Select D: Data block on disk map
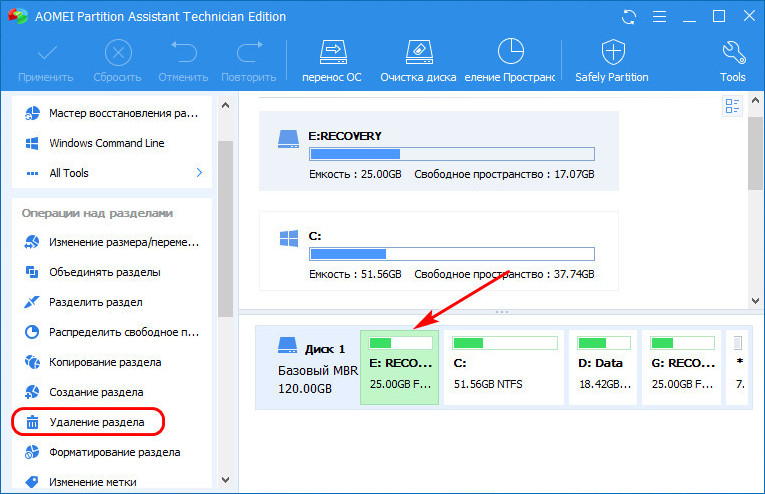Viewport: 765px width, 494px height. (x=603, y=367)
